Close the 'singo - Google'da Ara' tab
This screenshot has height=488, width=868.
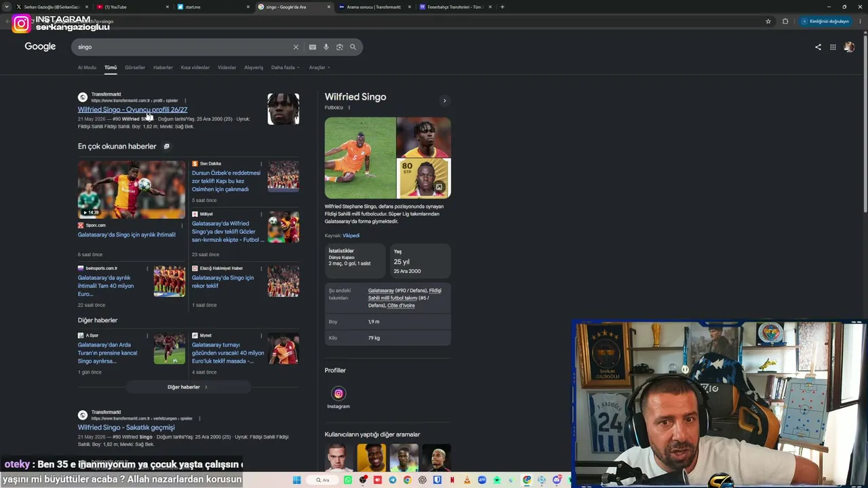329,7
